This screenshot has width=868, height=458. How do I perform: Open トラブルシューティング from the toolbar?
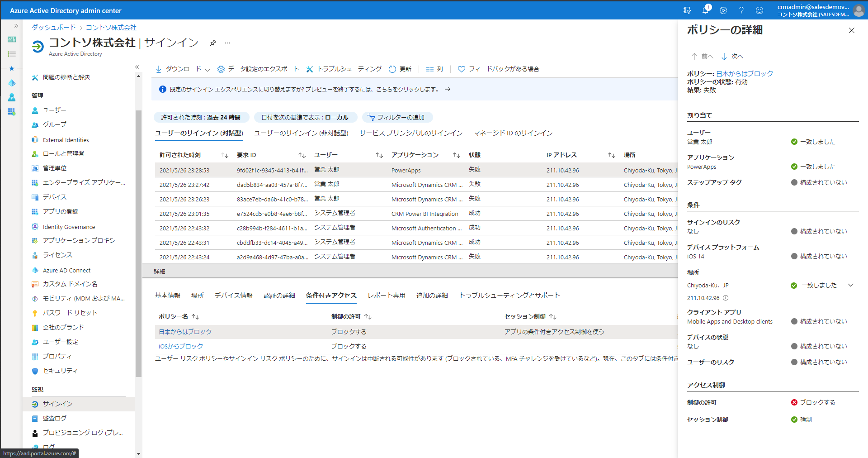344,69
